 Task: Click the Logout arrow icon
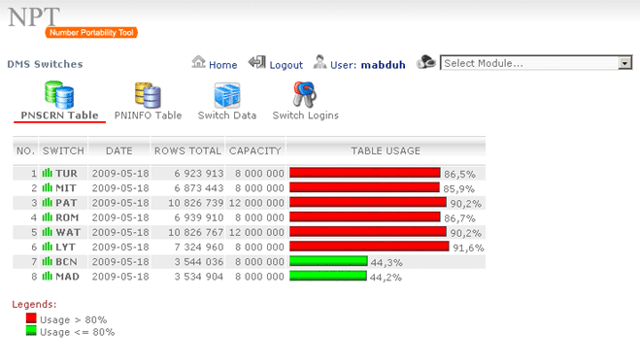point(257,62)
